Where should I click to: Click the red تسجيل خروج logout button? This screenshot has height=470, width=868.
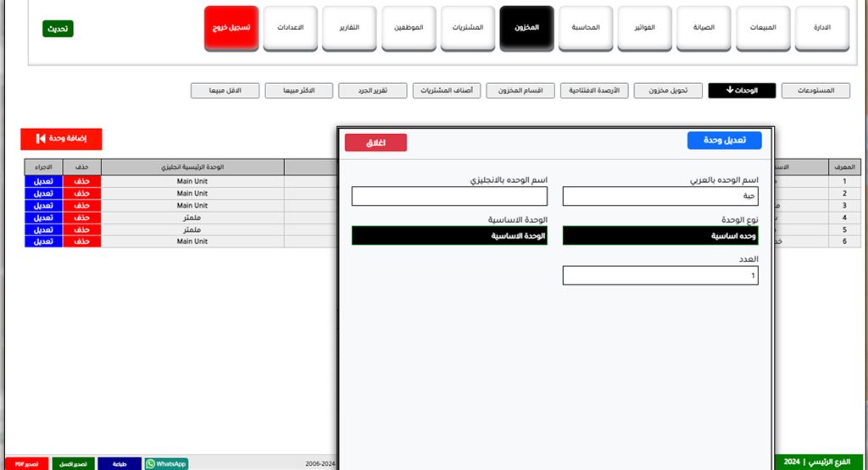pyautogui.click(x=231, y=28)
